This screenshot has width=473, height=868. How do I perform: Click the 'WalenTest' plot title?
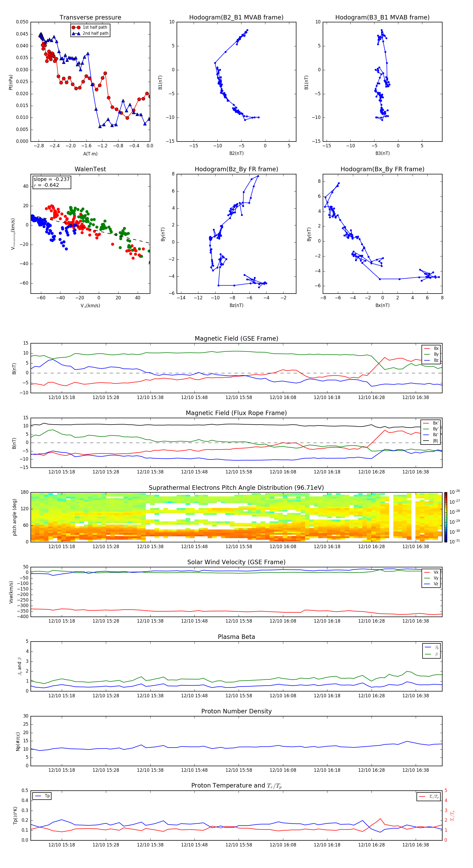[90, 169]
